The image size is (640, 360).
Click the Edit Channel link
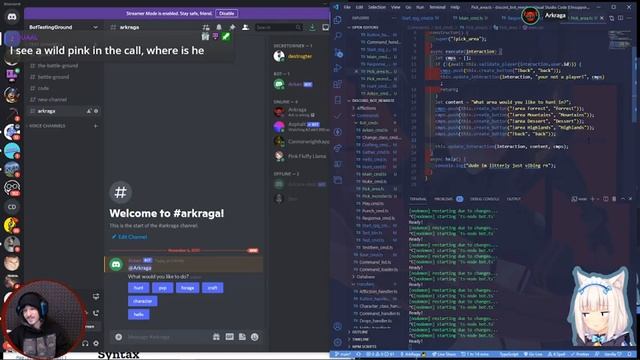[129, 237]
